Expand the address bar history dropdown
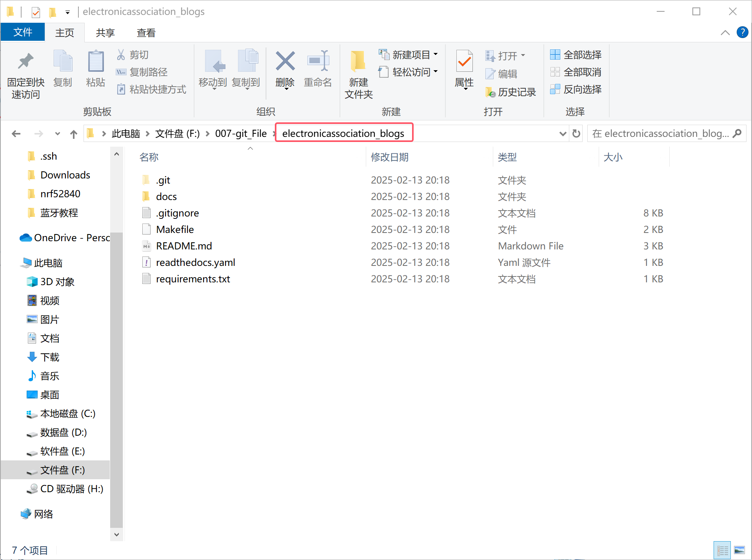The image size is (752, 560). pyautogui.click(x=563, y=134)
